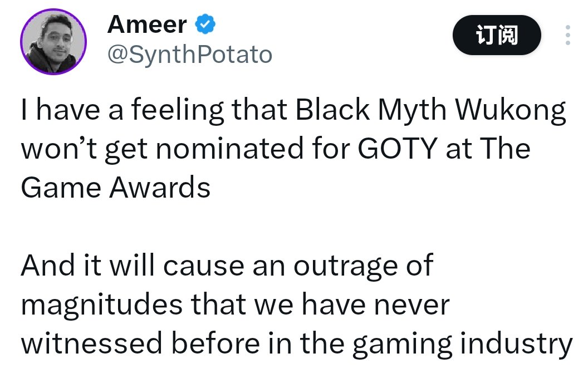Viewport: 588px width, 368px height.
Task: Click the word feeling in first line
Action: 178,111
